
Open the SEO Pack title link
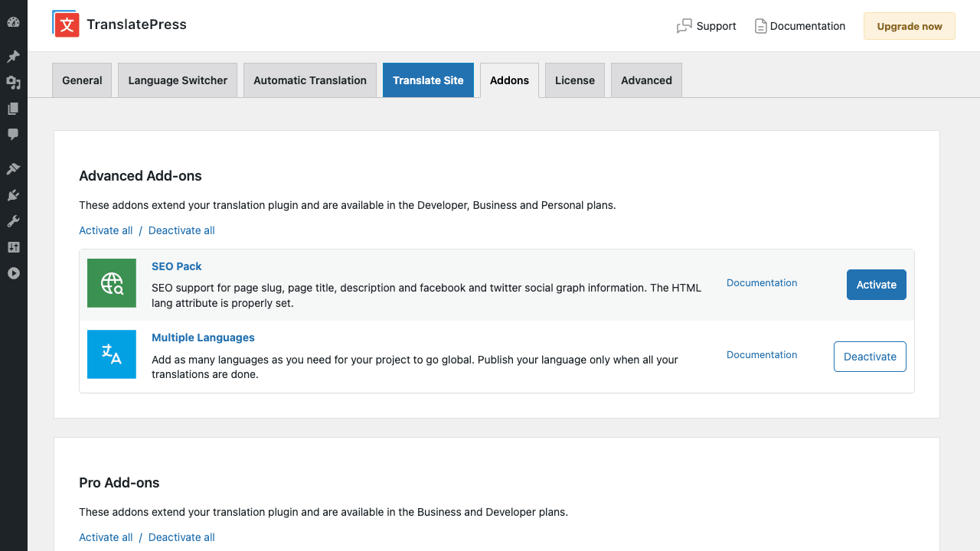(177, 266)
